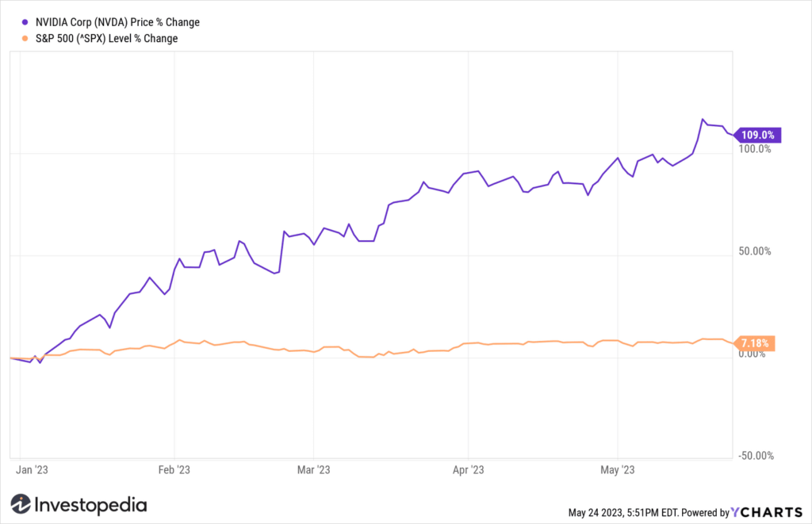Click the May '23 axis label
812x524 pixels.
(x=617, y=469)
